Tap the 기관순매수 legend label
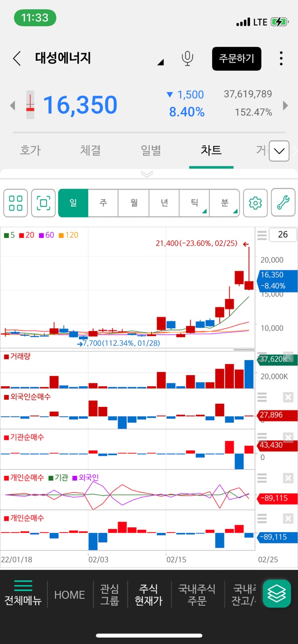The image size is (298, 644). [x=24, y=437]
